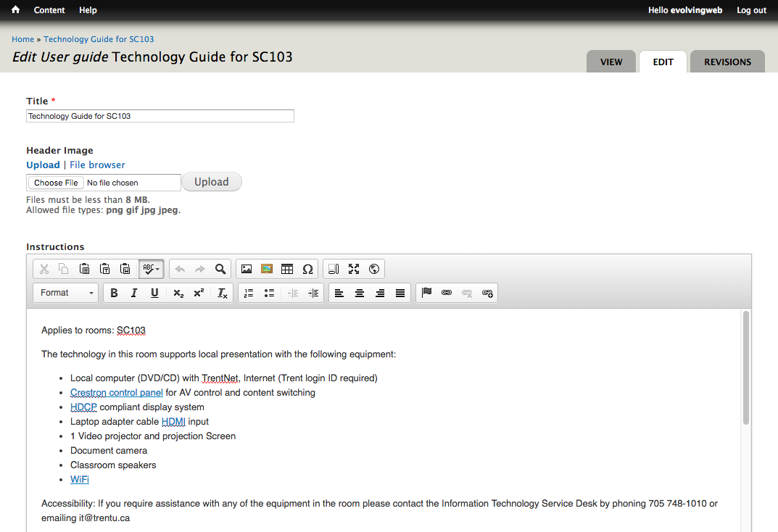
Task: Open the Format paragraph dropdown
Action: point(67,293)
